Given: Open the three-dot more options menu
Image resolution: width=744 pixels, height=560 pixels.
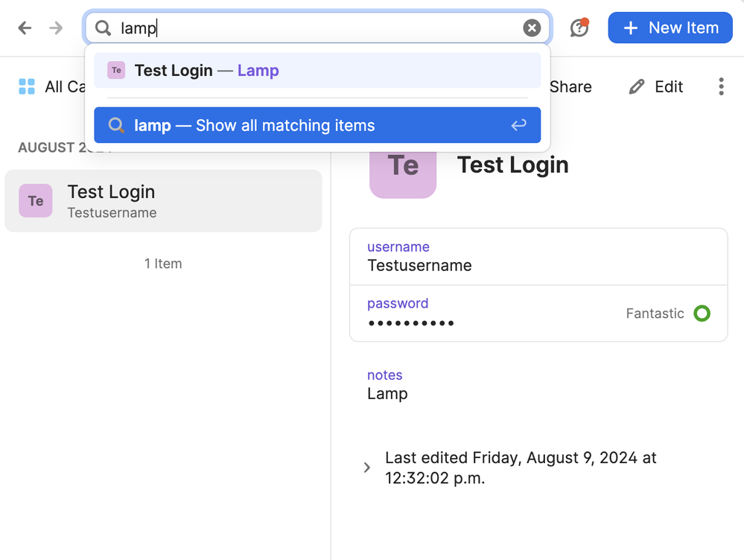Looking at the screenshot, I should [x=720, y=86].
